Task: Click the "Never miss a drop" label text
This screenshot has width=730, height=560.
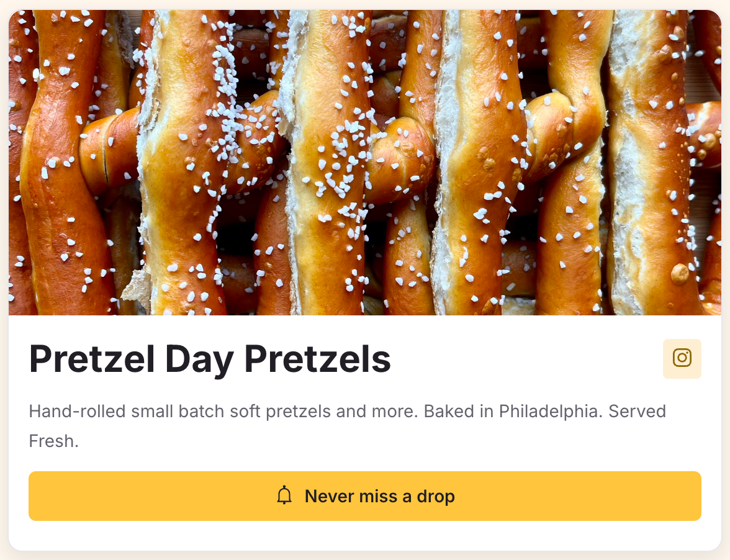Action: [379, 496]
